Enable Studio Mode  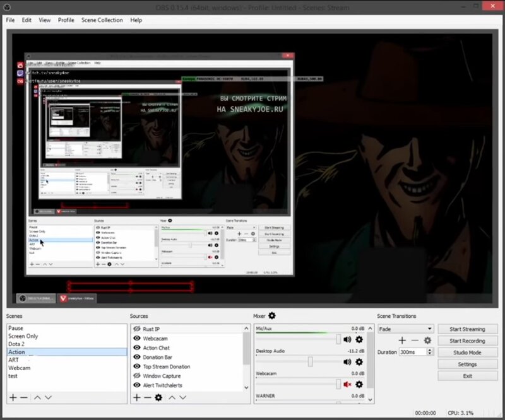tap(467, 353)
